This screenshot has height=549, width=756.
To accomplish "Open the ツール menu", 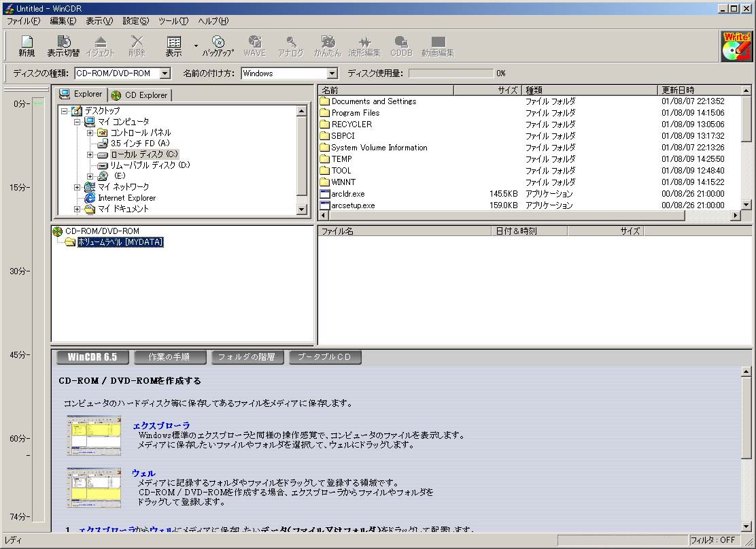I will tap(172, 21).
